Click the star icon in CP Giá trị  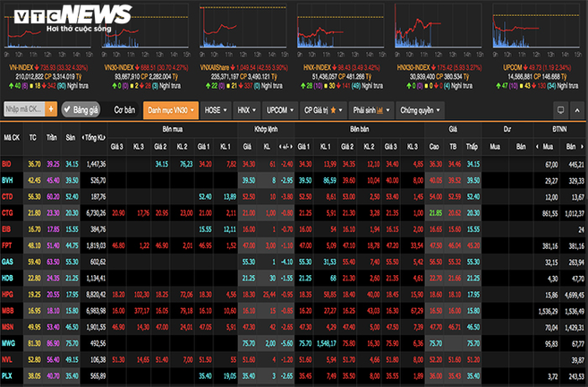(x=333, y=109)
